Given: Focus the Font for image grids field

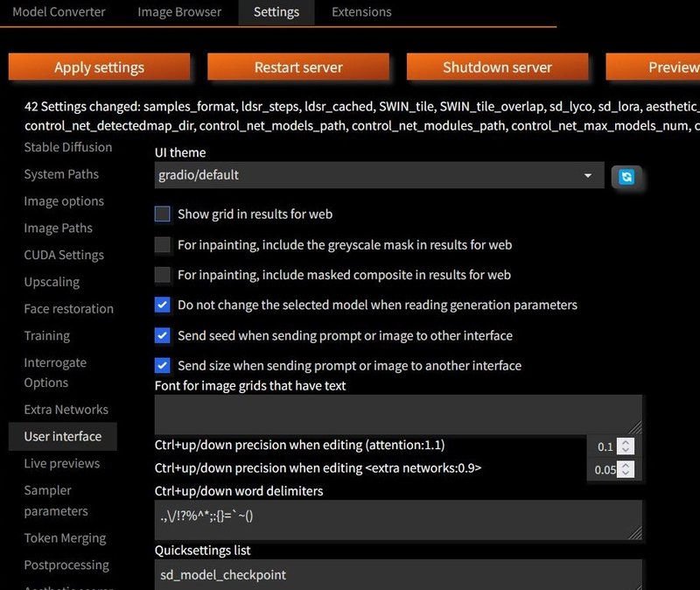Looking at the screenshot, I should click(398, 414).
